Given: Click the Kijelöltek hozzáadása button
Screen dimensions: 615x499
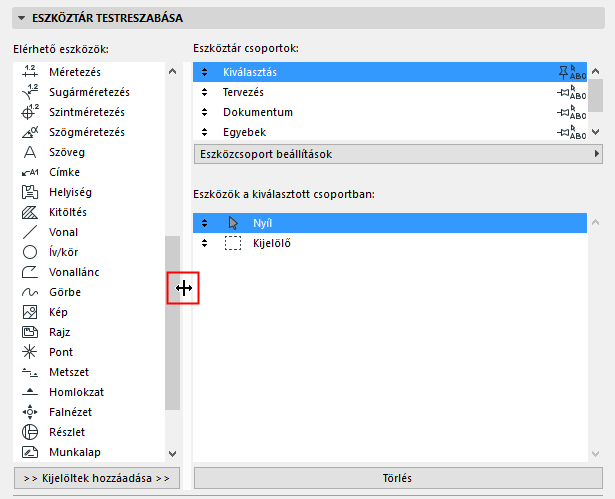Looking at the screenshot, I should point(97,478).
